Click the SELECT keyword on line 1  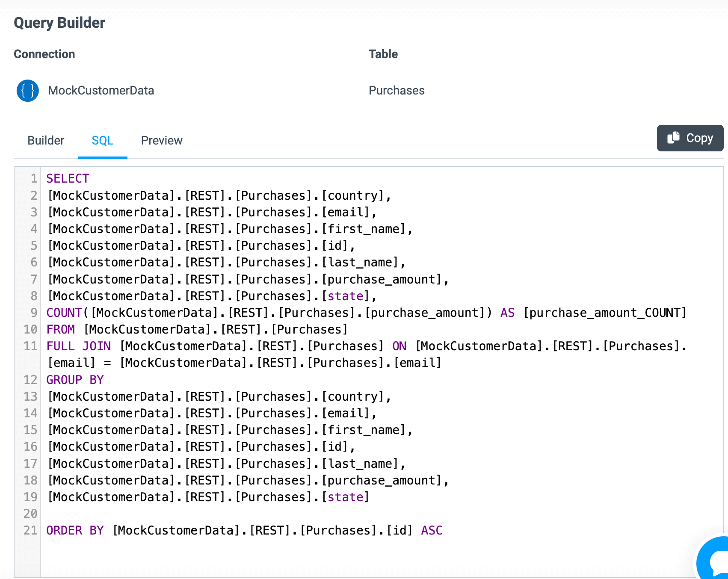click(x=68, y=178)
